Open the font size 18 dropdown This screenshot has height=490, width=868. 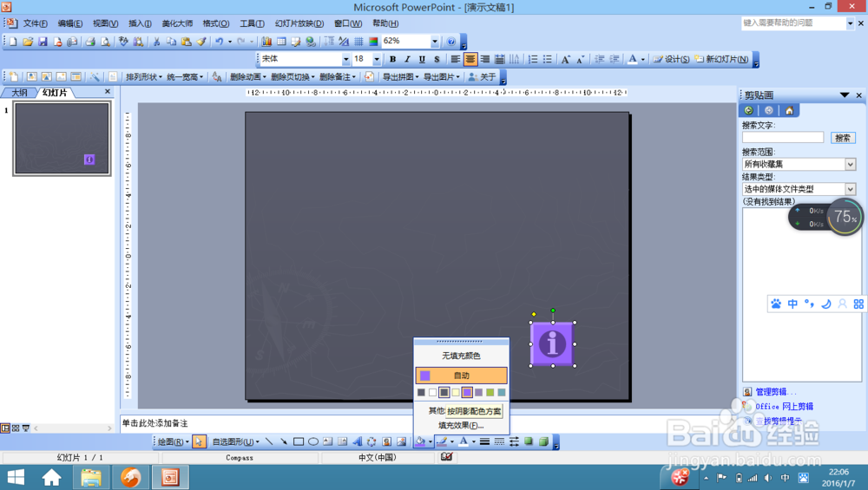377,59
